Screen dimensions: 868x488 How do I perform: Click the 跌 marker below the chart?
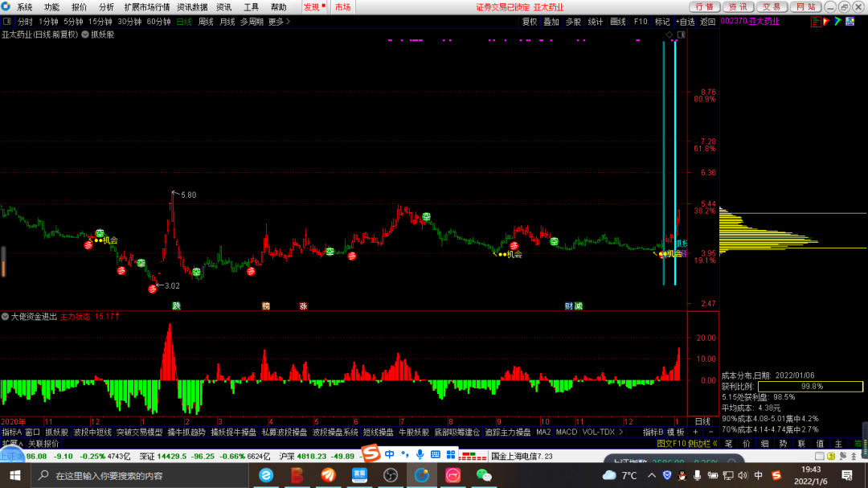176,306
